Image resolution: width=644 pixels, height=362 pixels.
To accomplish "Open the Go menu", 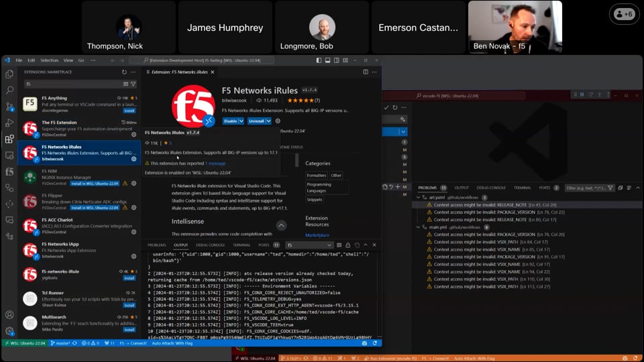I will click(81, 60).
